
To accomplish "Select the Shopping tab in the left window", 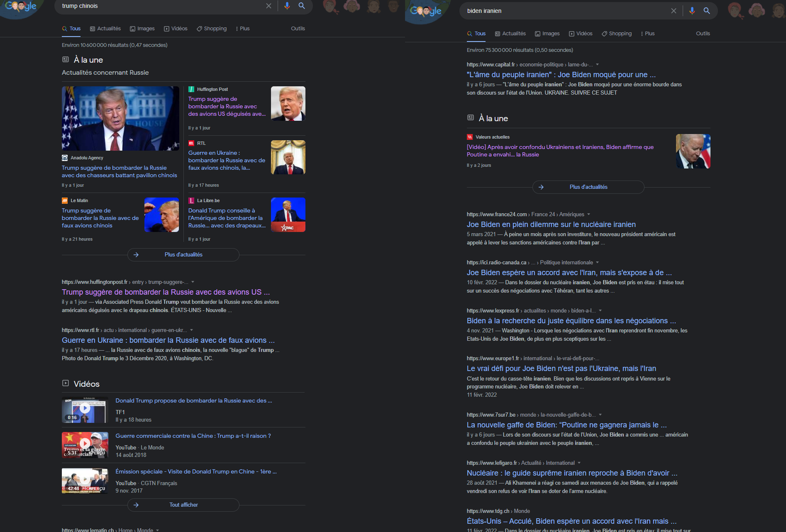I will [212, 29].
